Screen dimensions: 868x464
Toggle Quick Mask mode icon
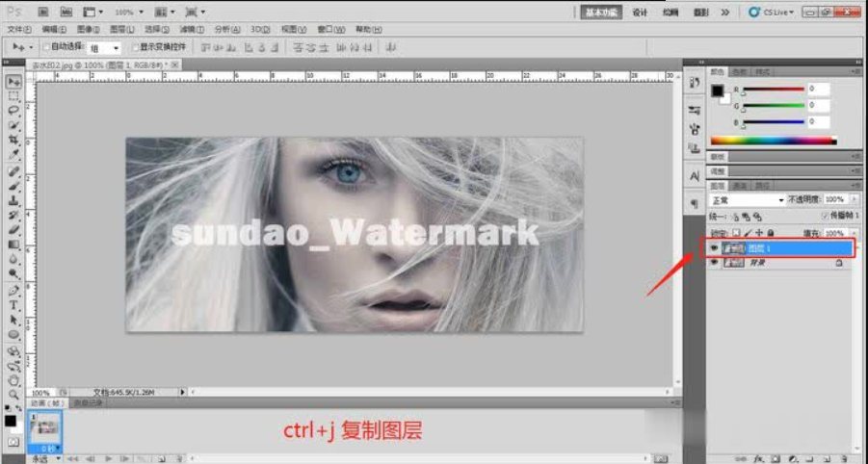point(13,442)
